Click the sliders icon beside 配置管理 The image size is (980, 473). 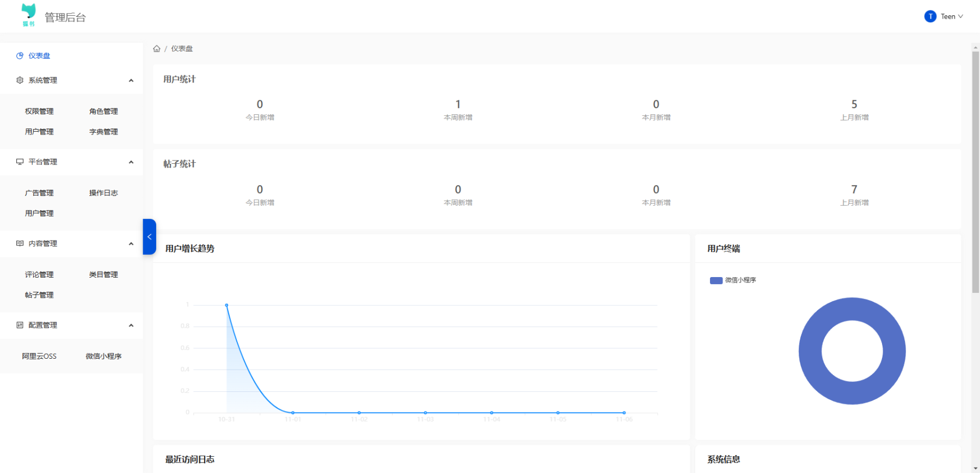20,325
